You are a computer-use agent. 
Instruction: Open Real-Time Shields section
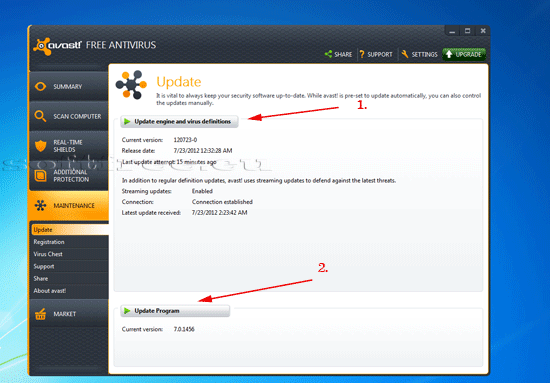(x=69, y=146)
